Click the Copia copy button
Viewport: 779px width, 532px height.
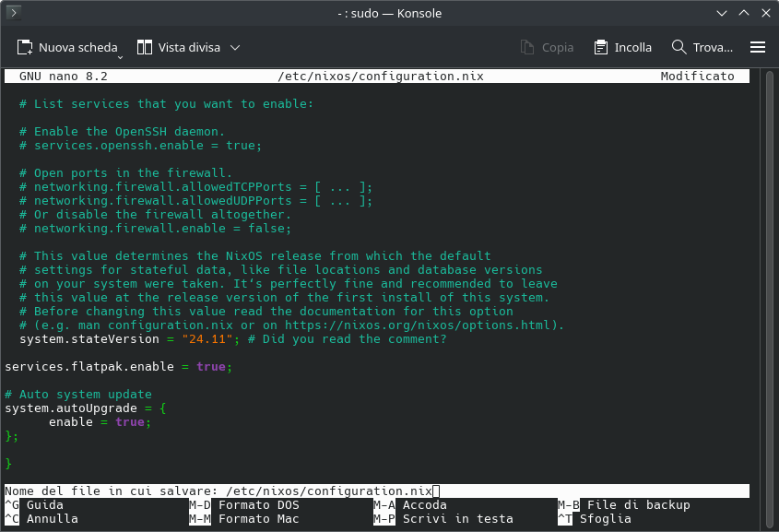(x=547, y=47)
